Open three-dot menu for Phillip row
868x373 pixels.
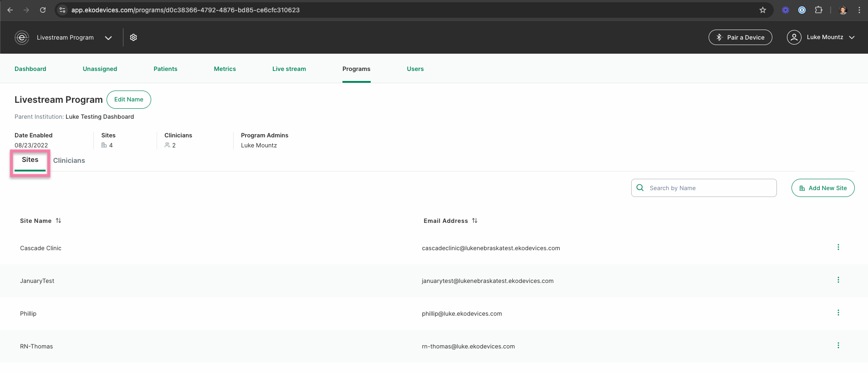click(x=838, y=313)
